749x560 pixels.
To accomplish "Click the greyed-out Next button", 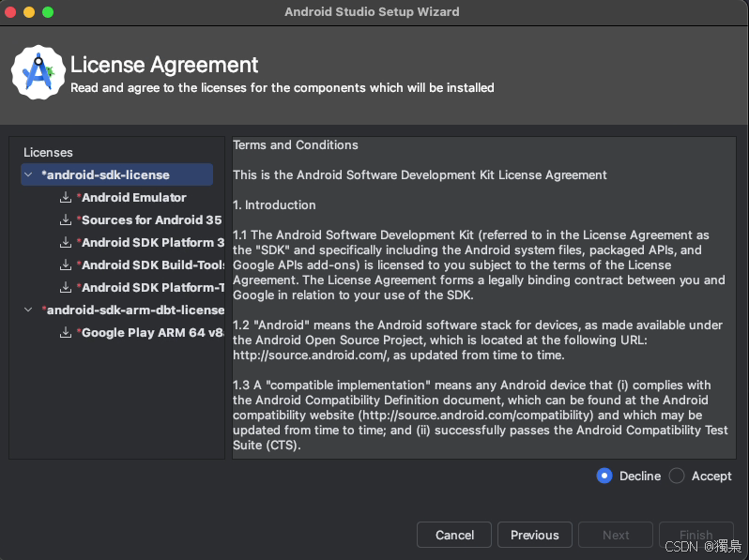I will (616, 535).
